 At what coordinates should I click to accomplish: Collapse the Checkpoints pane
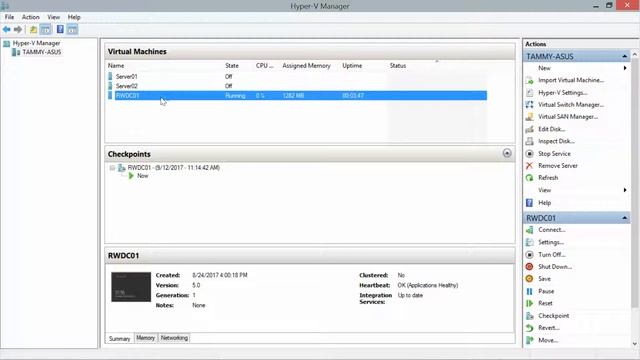coord(507,153)
